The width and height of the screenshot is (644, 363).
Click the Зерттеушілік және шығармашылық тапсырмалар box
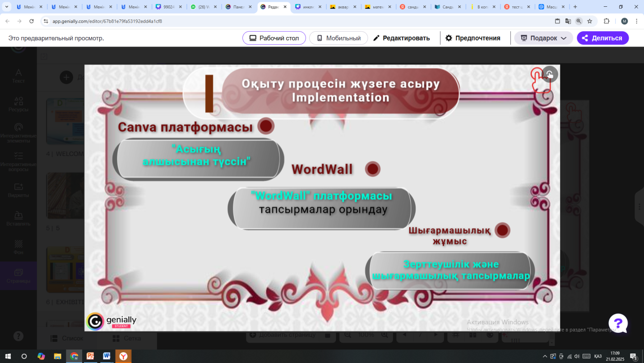coord(451,270)
